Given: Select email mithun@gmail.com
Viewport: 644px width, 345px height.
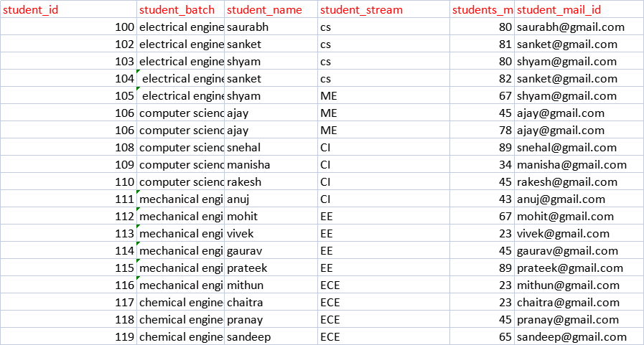Looking at the screenshot, I should pos(579,285).
